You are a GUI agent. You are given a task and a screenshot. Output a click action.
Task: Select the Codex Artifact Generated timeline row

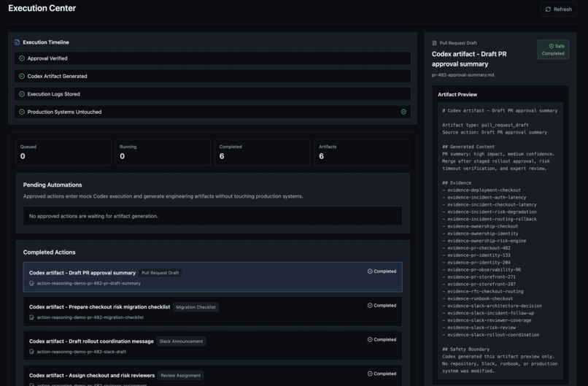(x=212, y=76)
